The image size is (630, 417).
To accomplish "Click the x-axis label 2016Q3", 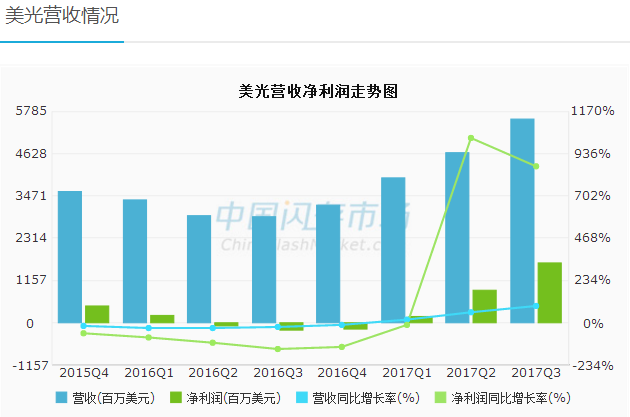I will click(278, 373).
